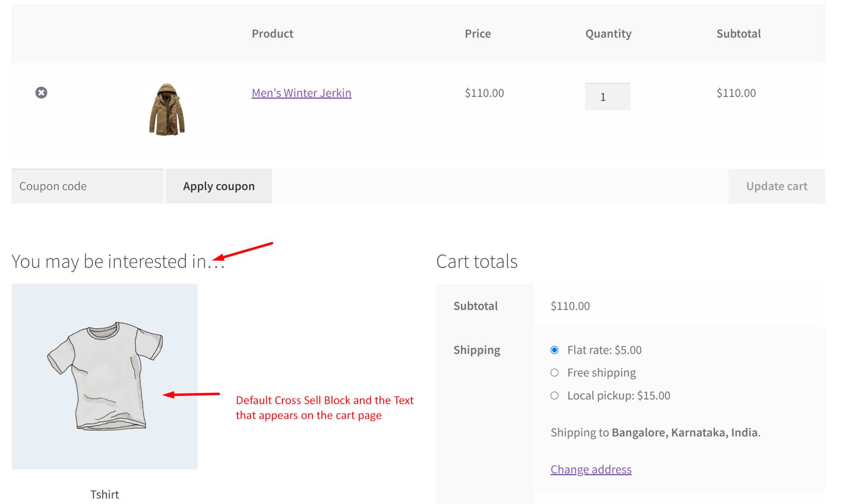Click the Product column header
The width and height of the screenshot is (867, 504).
(272, 33)
